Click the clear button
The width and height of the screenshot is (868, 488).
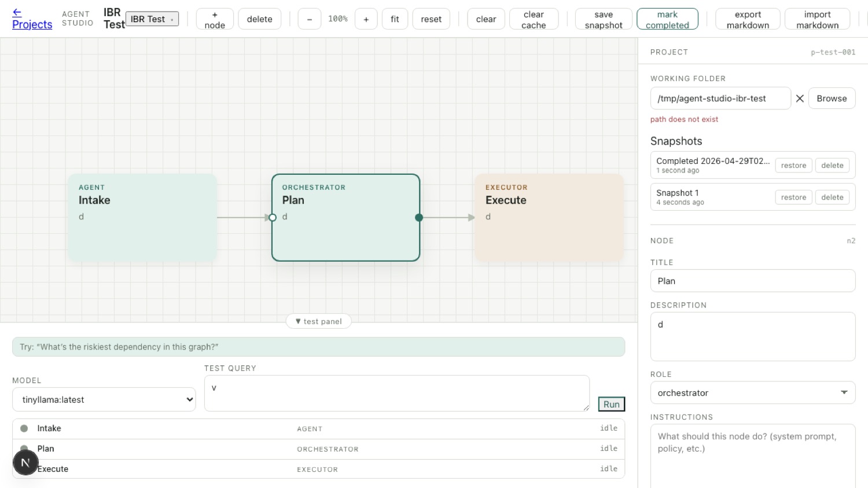(486, 19)
